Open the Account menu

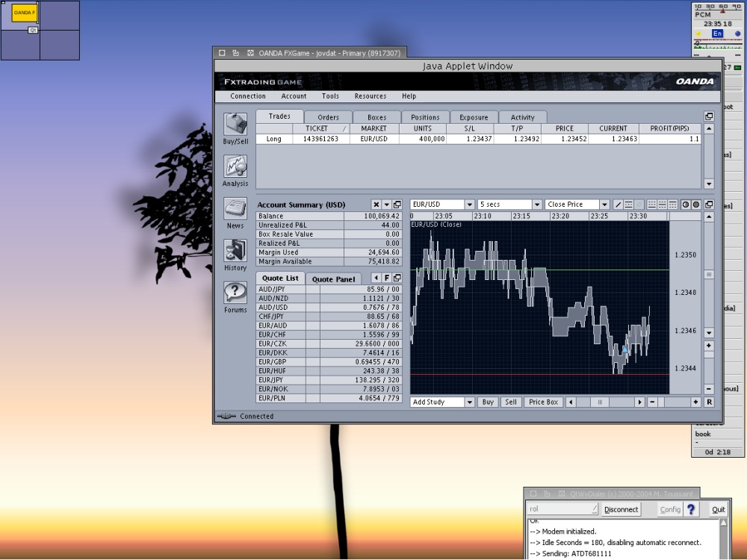click(x=294, y=96)
